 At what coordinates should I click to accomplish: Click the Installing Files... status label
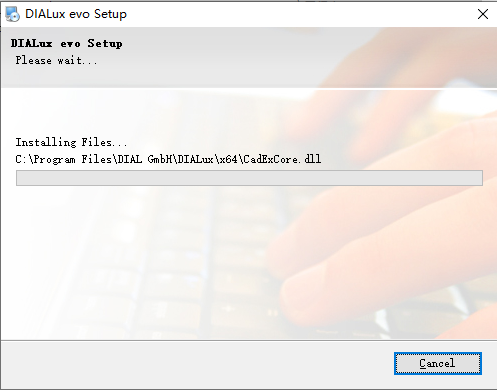click(x=71, y=142)
